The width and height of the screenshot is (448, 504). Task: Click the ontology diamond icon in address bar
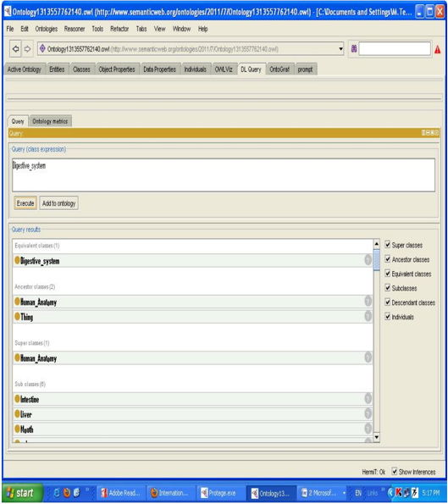coord(42,49)
